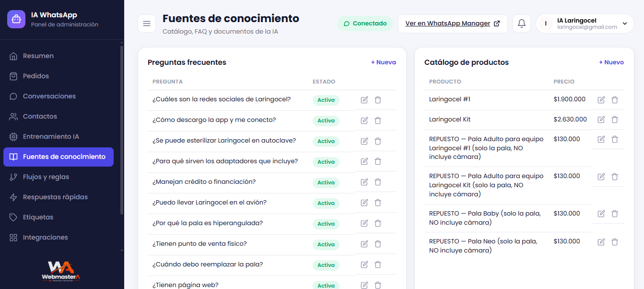Image resolution: width=644 pixels, height=289 pixels.
Task: Edit the '¿Cómo descargo la app' question
Action: pyautogui.click(x=364, y=120)
